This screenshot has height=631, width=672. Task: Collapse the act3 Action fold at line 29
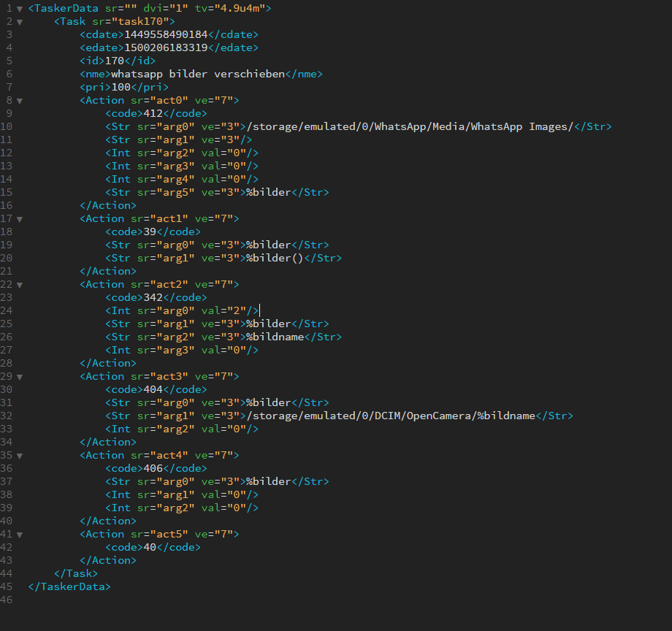tap(20, 377)
